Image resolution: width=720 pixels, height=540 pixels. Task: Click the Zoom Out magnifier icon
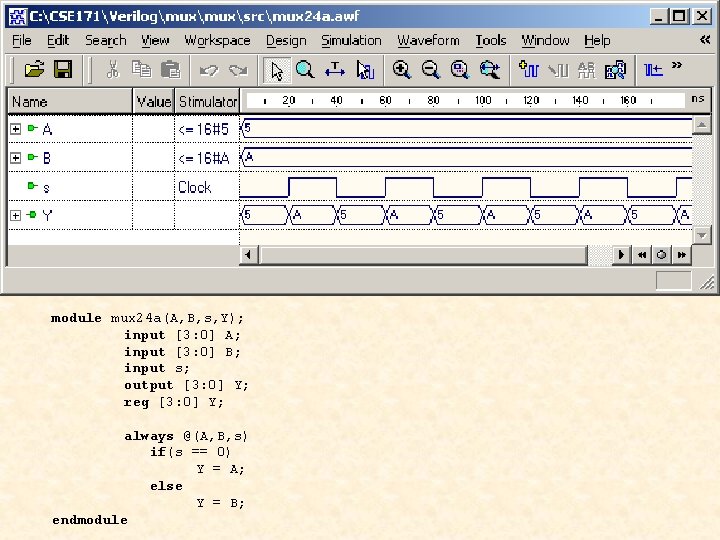click(x=431, y=69)
